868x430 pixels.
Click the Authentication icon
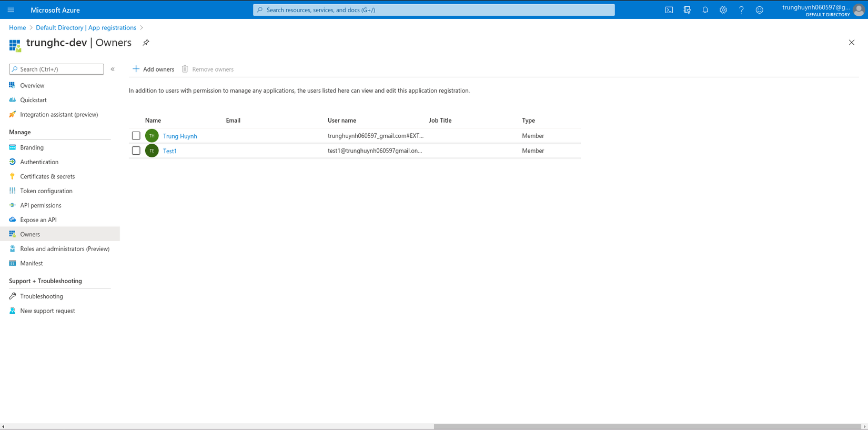(x=12, y=162)
